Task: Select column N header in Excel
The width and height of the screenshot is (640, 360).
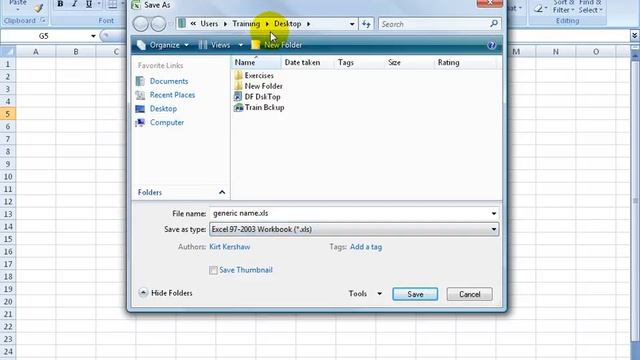Action: pyautogui.click(x=556, y=52)
